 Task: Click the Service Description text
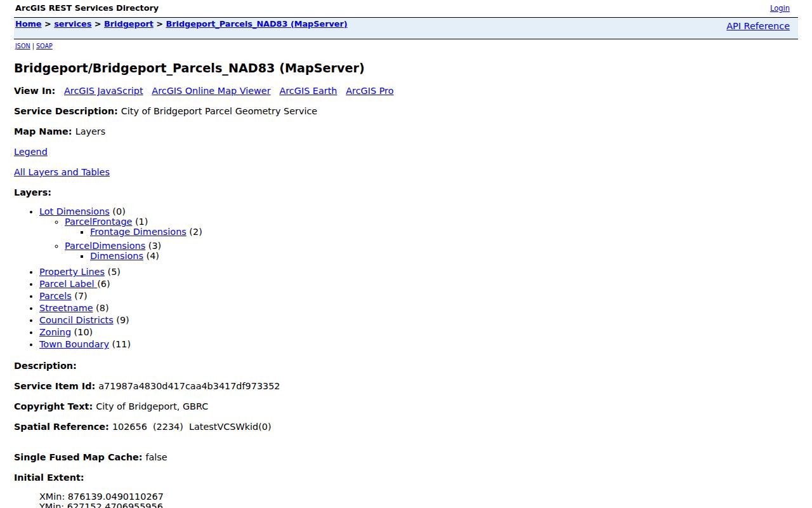pos(219,111)
